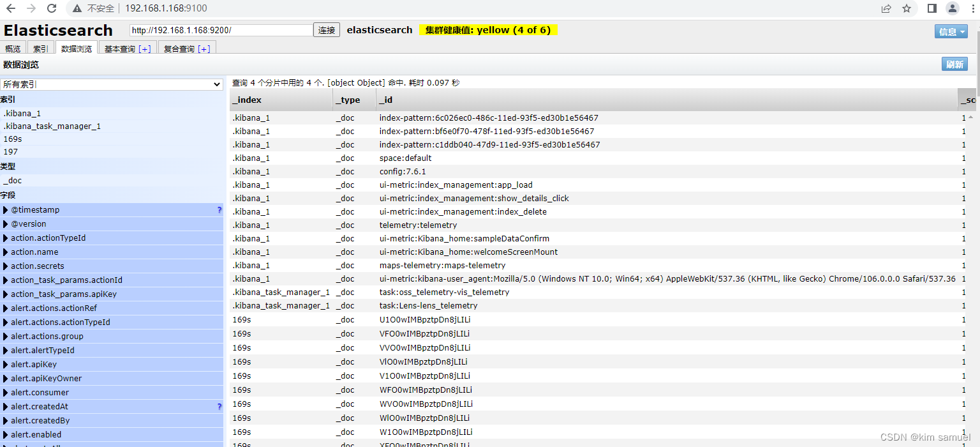
Task: Sort by the _type column header
Action: 355,100
